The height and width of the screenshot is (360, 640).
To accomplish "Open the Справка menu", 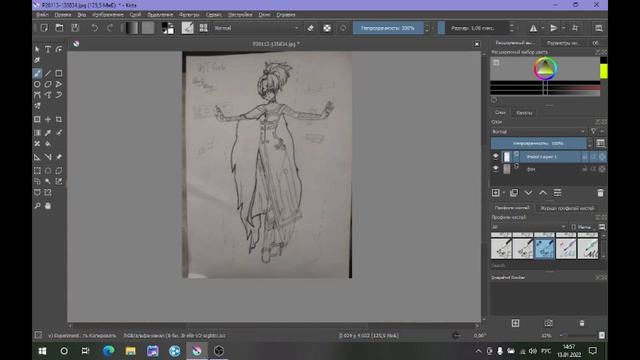I will pyautogui.click(x=286, y=14).
